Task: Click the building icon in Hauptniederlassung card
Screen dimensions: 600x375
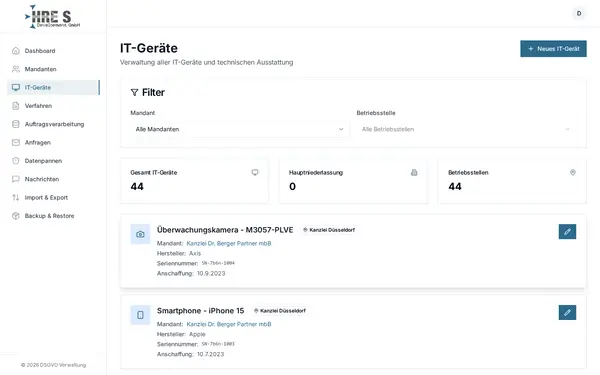Action: tap(414, 172)
